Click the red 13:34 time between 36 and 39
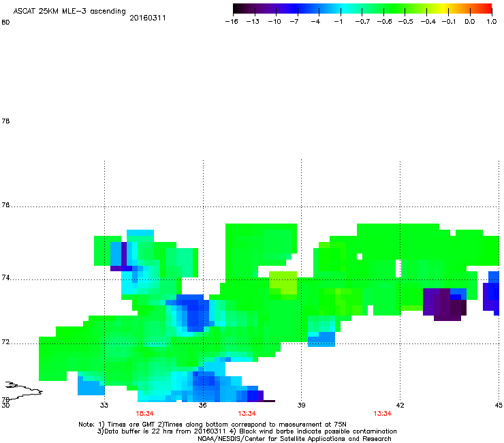 tap(247, 414)
